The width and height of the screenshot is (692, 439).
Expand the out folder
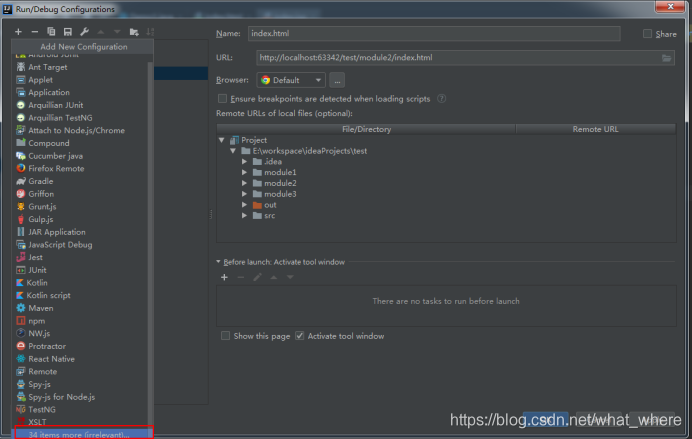pos(244,205)
